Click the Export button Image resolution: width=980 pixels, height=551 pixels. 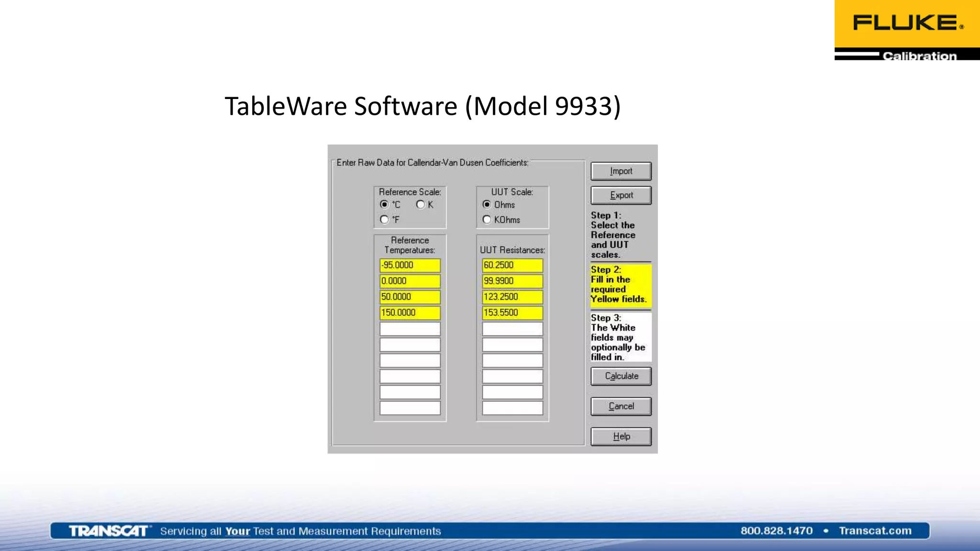tap(621, 195)
